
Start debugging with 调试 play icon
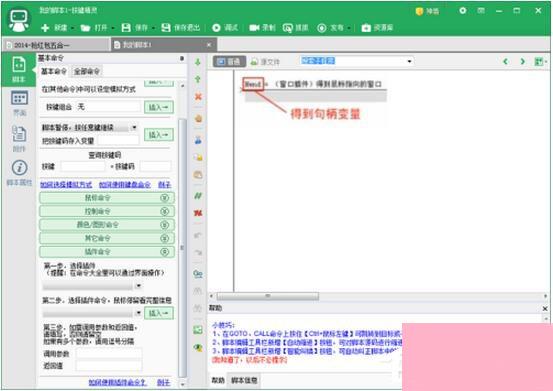tap(216, 28)
